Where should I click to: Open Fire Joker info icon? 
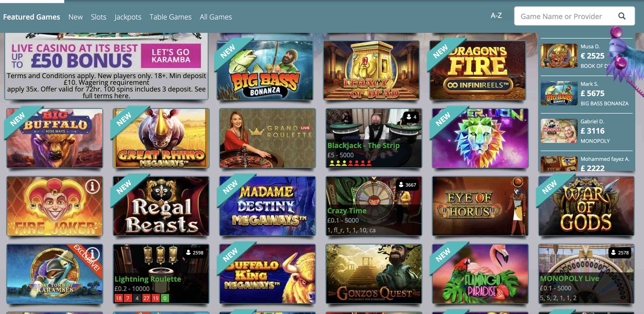[x=93, y=186]
